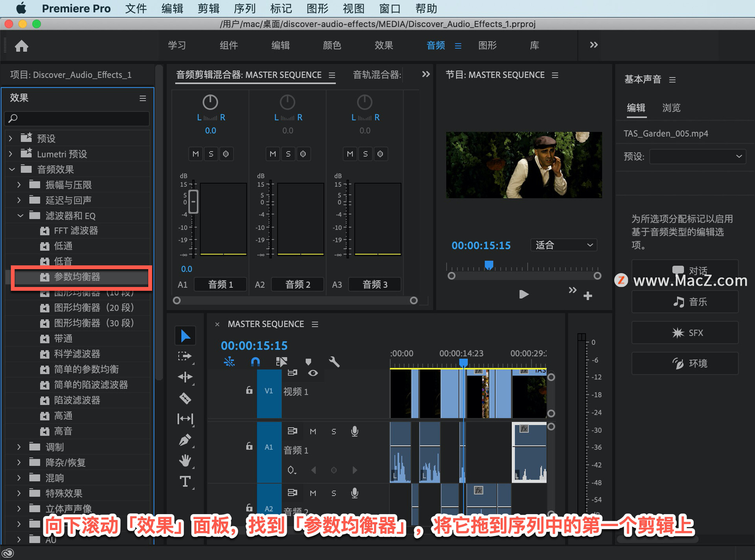Play the Program monitor sequence
The image size is (755, 560).
(x=524, y=294)
